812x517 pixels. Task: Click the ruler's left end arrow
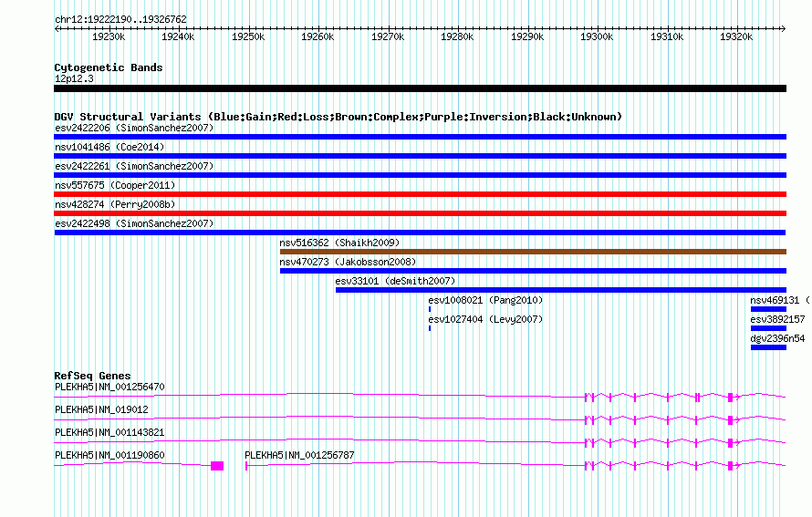(x=57, y=28)
